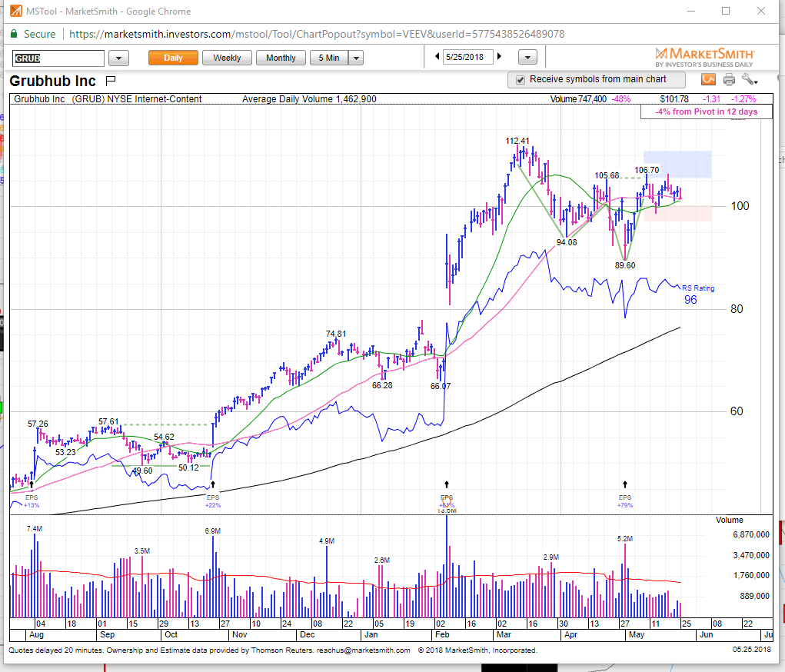Print the chart using the printer icon

coord(729,79)
